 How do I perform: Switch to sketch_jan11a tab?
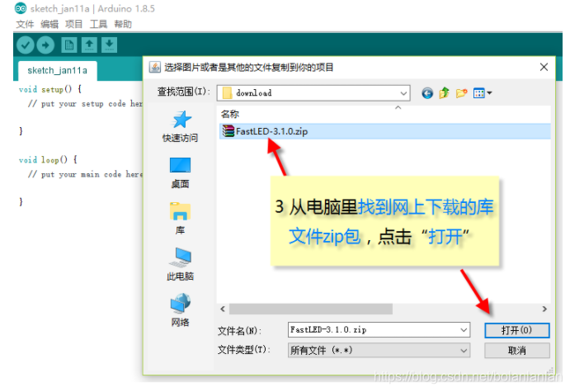pos(58,70)
